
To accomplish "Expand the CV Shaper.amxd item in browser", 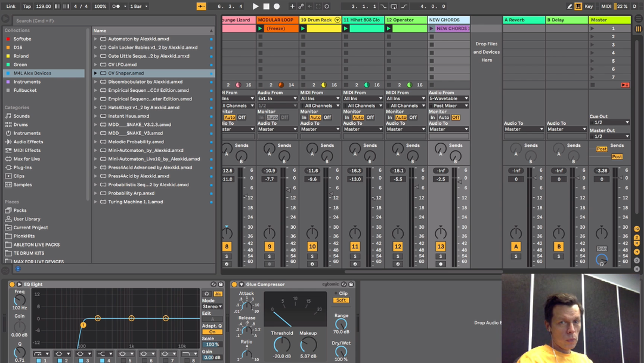I will 95,73.
